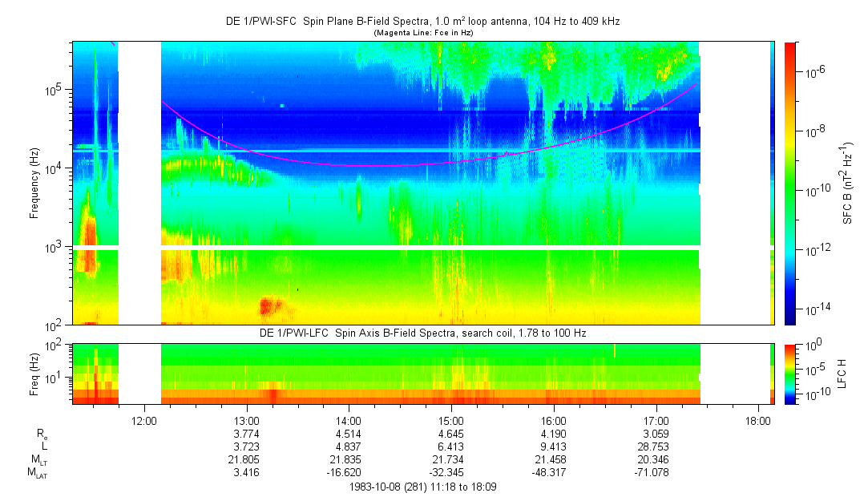Click the MLT row label

38,460
